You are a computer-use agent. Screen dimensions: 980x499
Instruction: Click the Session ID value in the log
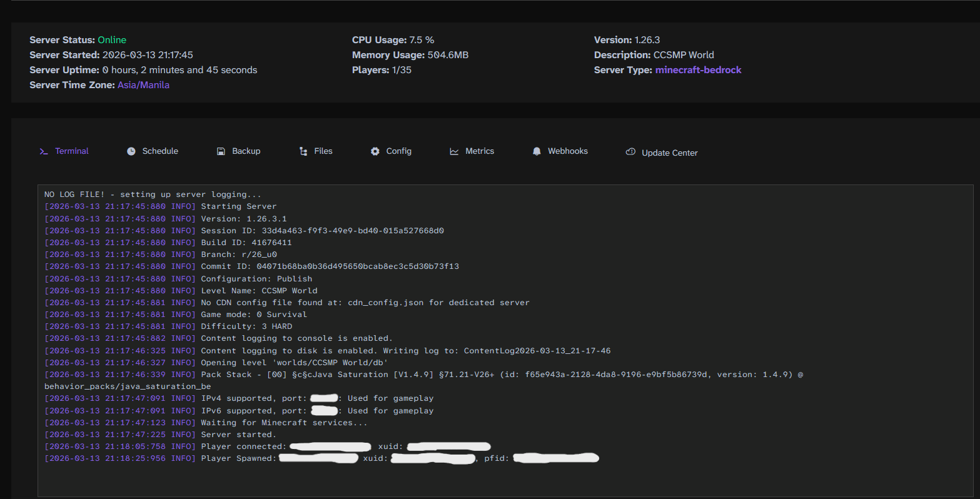[353, 231]
